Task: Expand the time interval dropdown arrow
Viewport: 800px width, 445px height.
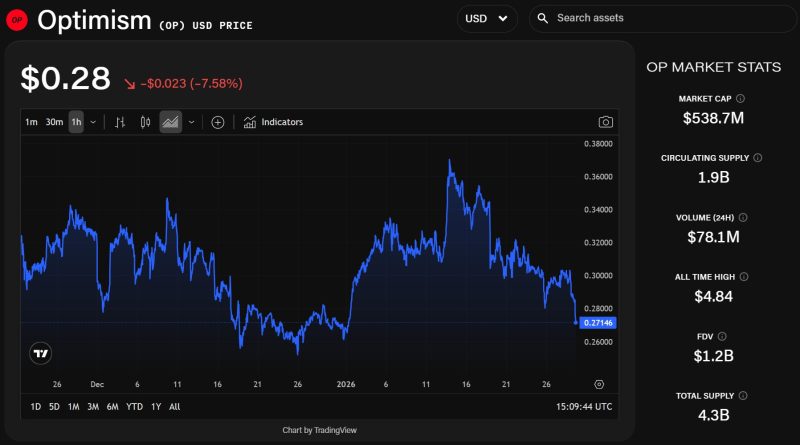Action: (93, 122)
